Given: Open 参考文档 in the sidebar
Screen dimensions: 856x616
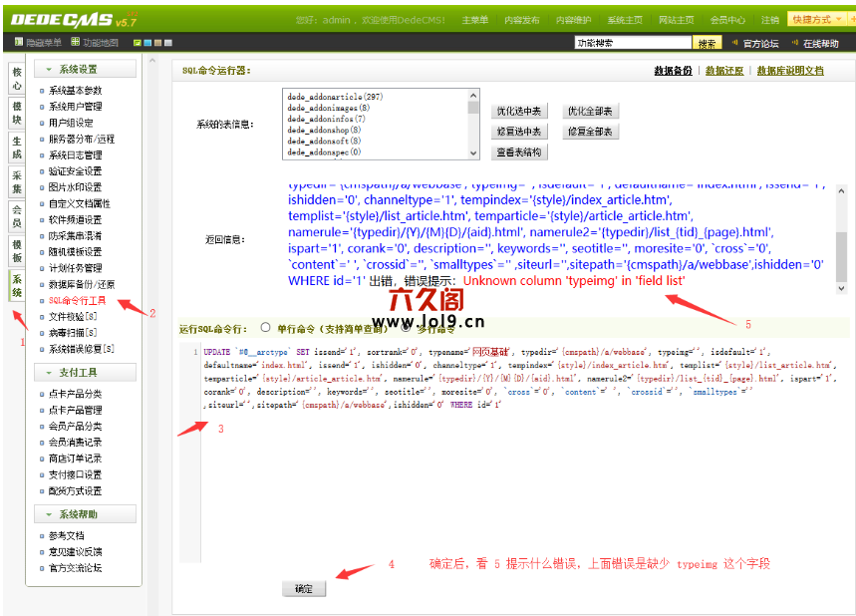Looking at the screenshot, I should point(67,535).
